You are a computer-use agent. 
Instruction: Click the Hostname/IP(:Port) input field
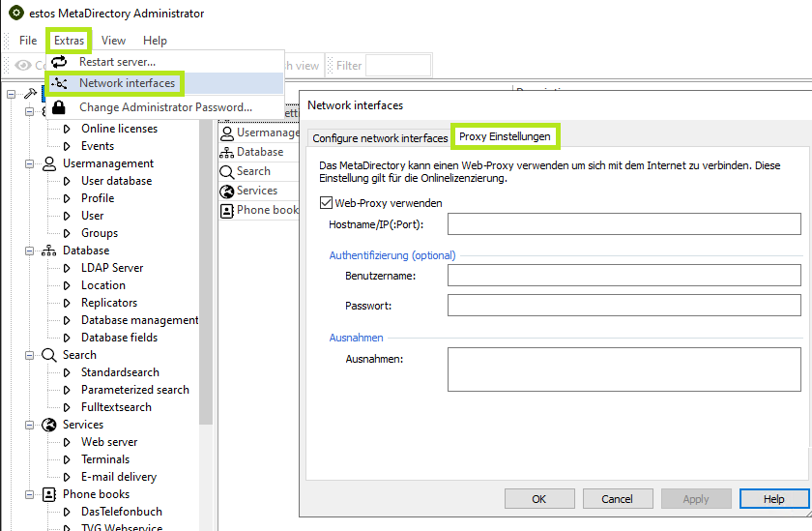click(x=623, y=224)
